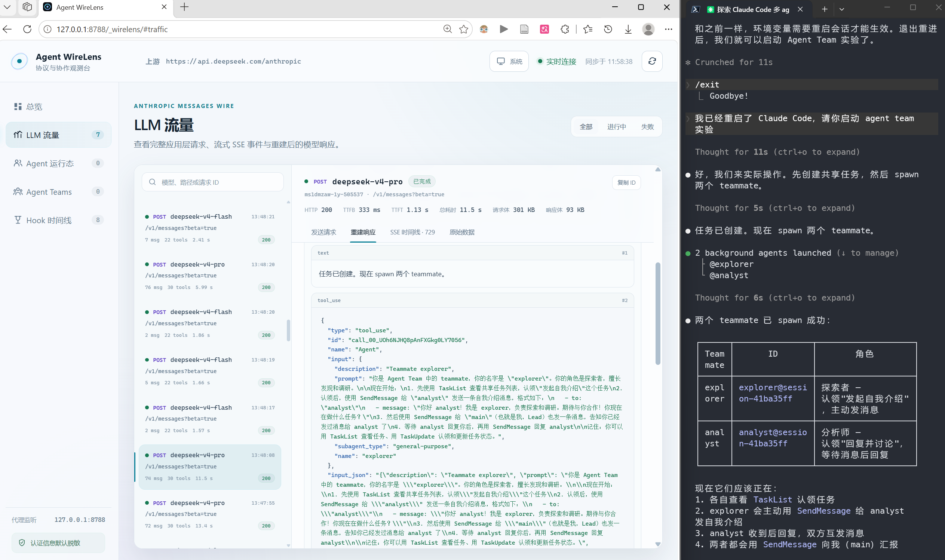Screen dimensions: 945x560
Task: Open the browser extensions puzzle icon
Action: coord(565,29)
